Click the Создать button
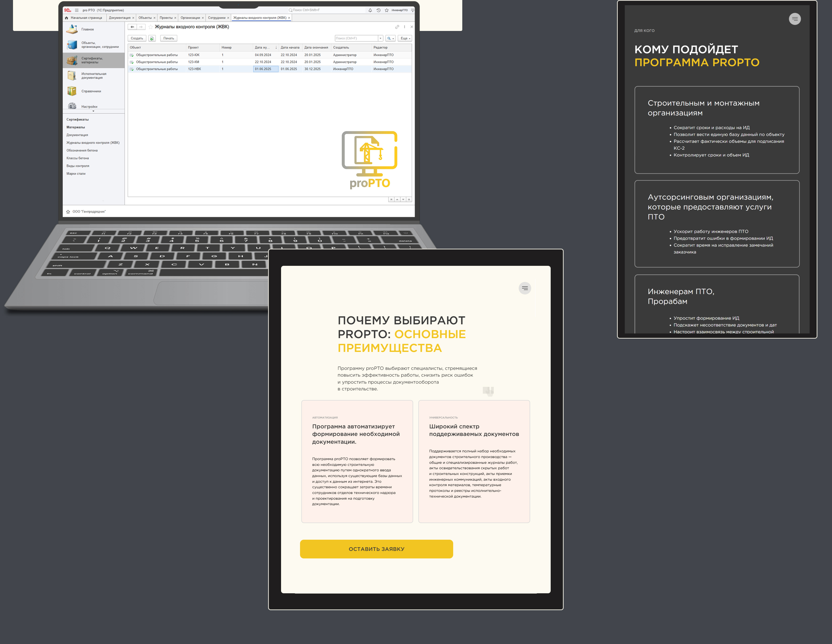Screen dimensions: 832x644 click(x=137, y=38)
